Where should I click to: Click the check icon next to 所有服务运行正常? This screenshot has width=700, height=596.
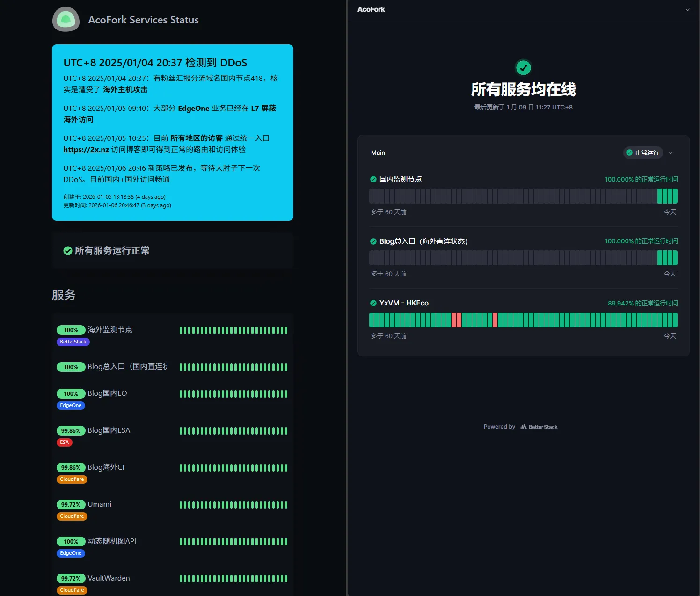pyautogui.click(x=68, y=251)
